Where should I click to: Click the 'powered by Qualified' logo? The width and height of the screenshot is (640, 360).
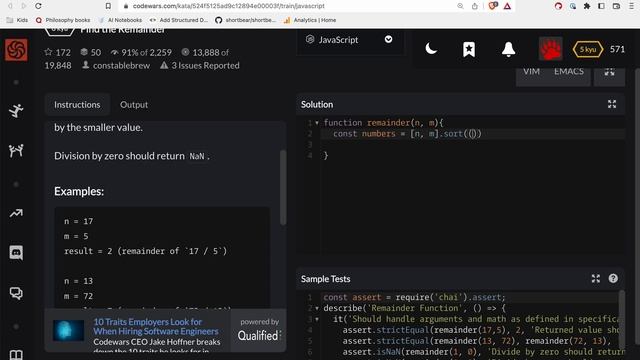pyautogui.click(x=259, y=330)
